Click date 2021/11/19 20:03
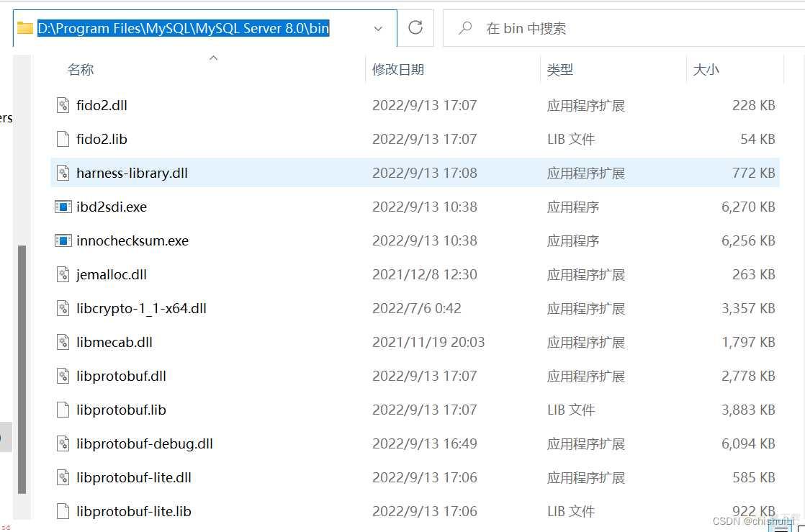Image resolution: width=805 pixels, height=532 pixels. pos(428,343)
